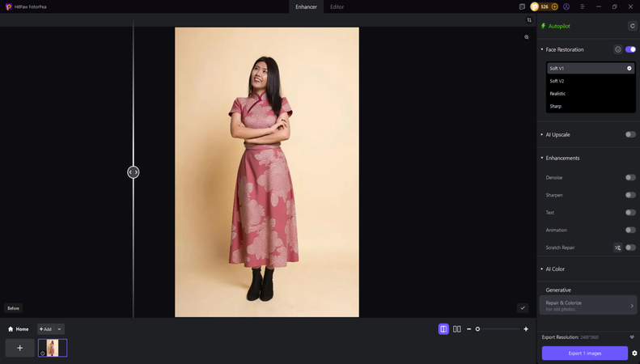
Task: Enable the Text enhancement toggle
Action: (x=630, y=213)
